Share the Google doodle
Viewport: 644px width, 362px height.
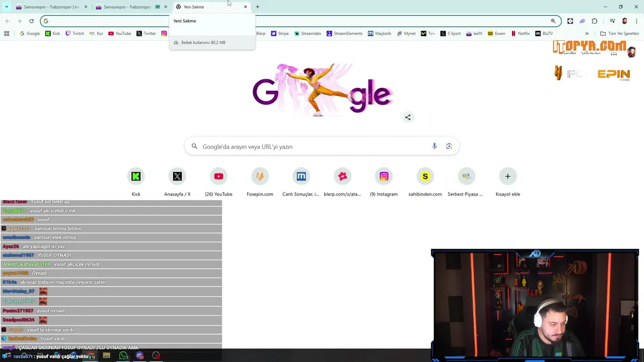click(408, 117)
